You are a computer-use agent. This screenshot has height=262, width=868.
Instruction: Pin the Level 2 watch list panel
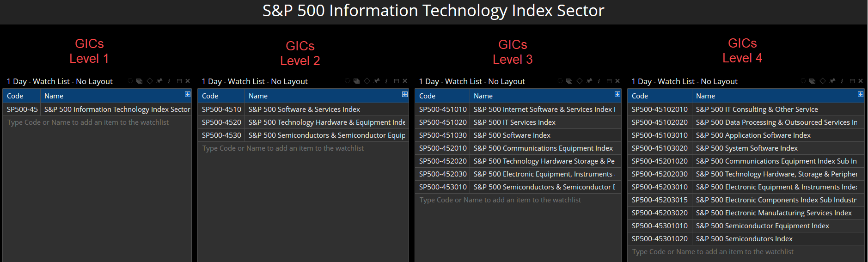tap(377, 81)
